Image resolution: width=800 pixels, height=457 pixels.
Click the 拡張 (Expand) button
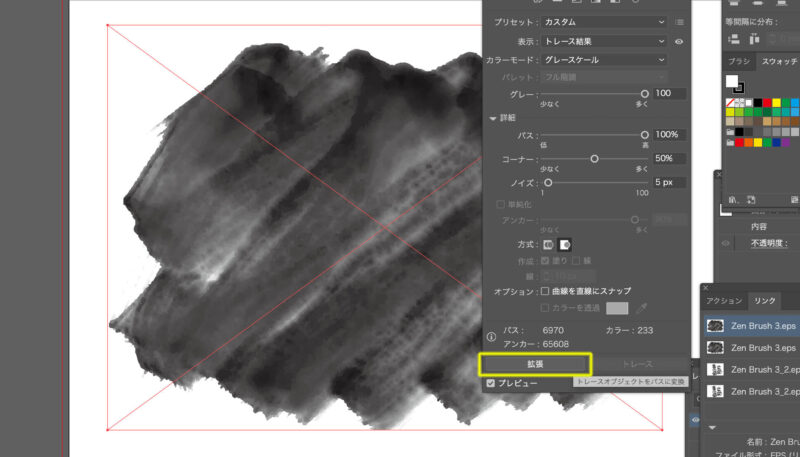(535, 364)
